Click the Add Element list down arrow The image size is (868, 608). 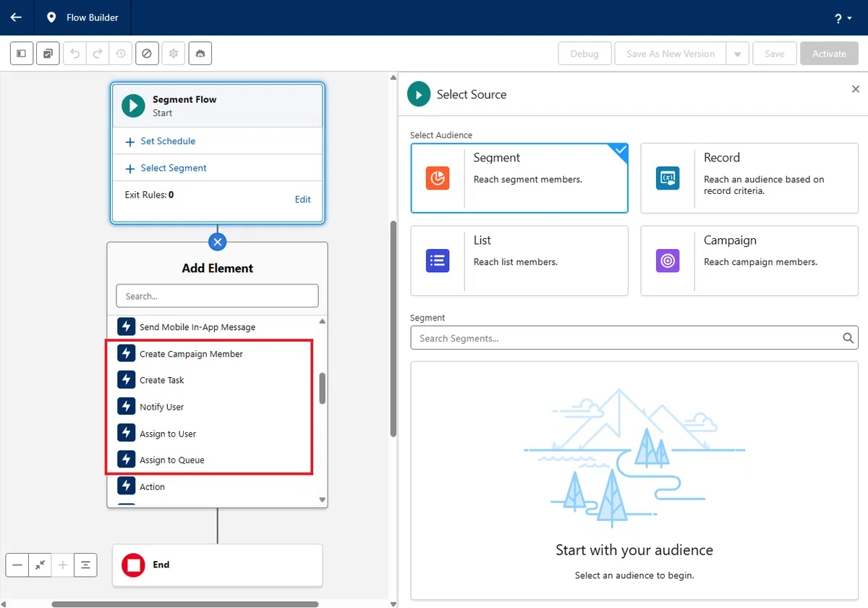pos(322,499)
